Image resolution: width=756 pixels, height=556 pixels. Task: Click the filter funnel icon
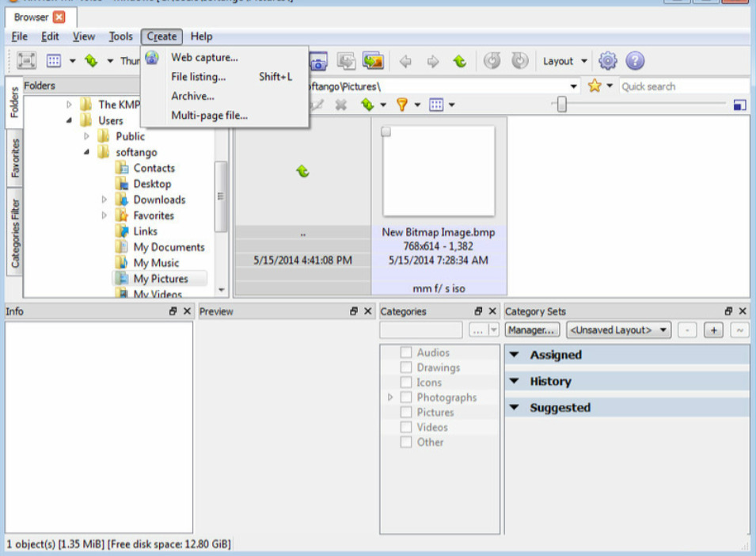(401, 105)
